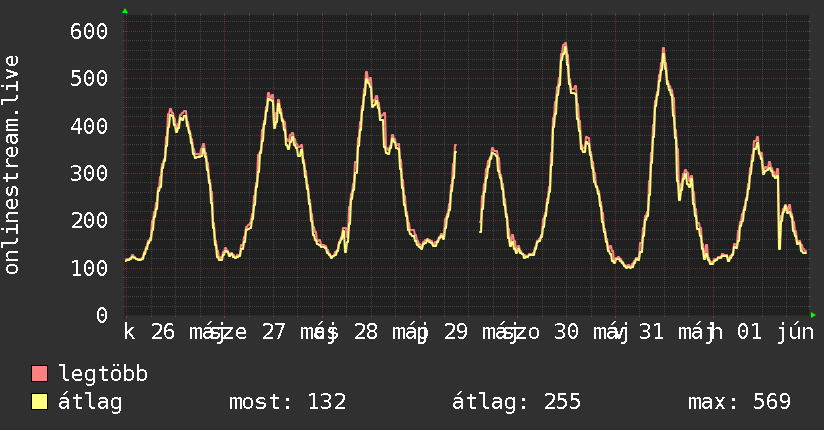Image resolution: width=824 pixels, height=430 pixels.
Task: Click the 26 date label on x-axis
Action: tap(162, 332)
